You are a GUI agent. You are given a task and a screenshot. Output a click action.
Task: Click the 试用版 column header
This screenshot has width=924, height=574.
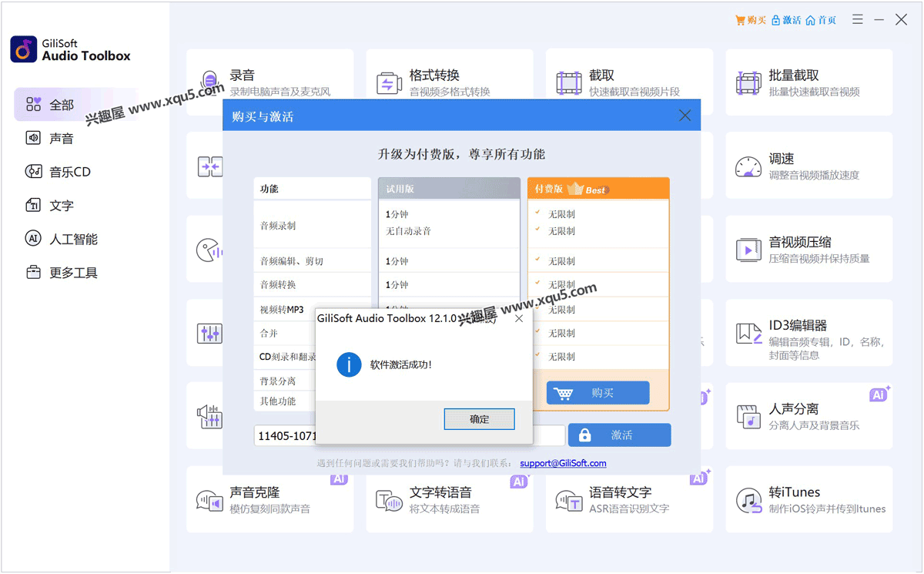click(x=449, y=189)
